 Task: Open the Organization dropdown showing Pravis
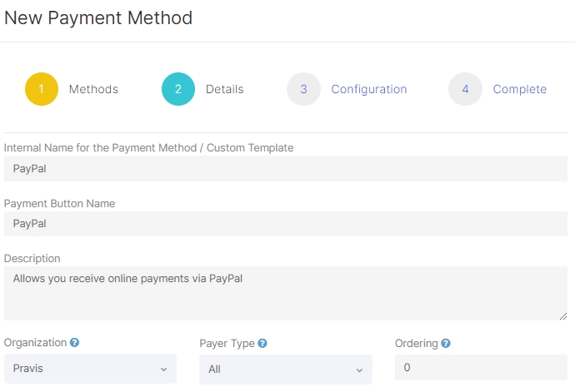[90, 369]
